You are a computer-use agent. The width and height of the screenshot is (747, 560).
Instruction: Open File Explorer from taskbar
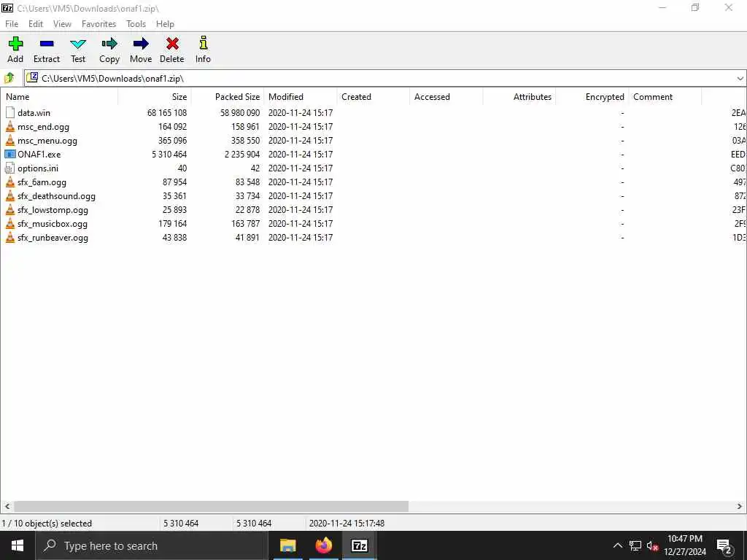[x=287, y=545]
